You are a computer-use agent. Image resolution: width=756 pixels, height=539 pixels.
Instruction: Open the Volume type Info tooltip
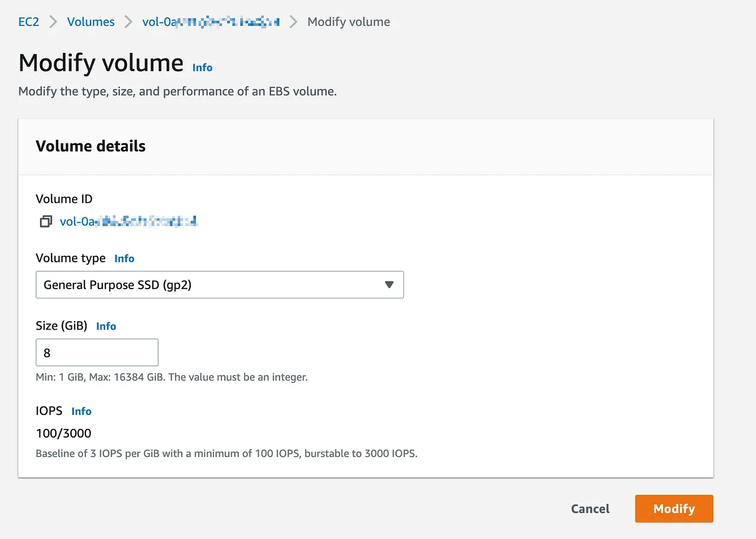[x=124, y=258]
